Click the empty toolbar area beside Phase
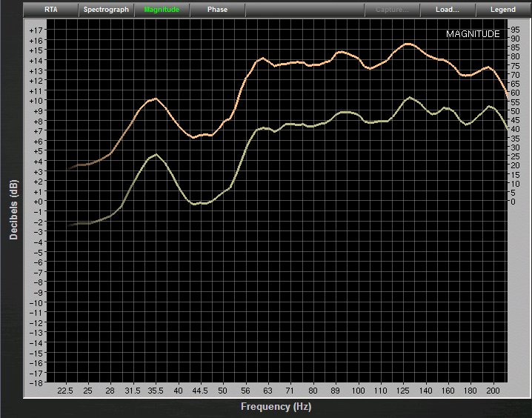The image size is (532, 418). click(x=304, y=10)
